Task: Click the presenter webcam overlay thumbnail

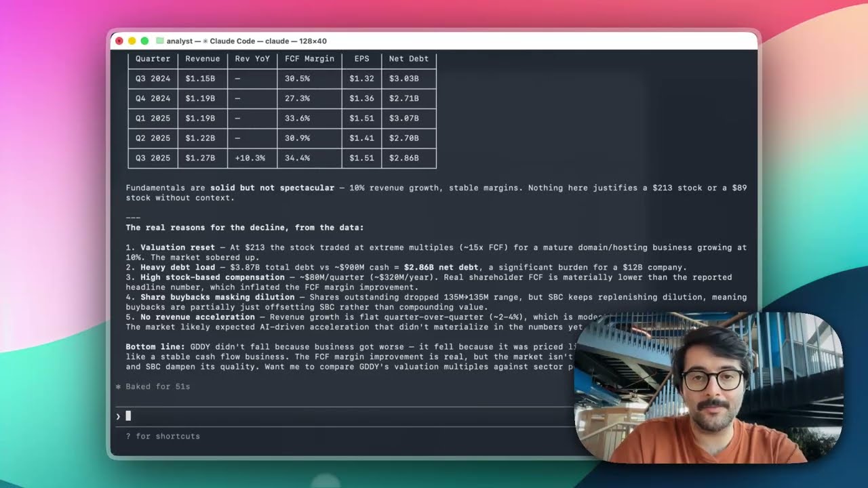Action: click(x=709, y=387)
